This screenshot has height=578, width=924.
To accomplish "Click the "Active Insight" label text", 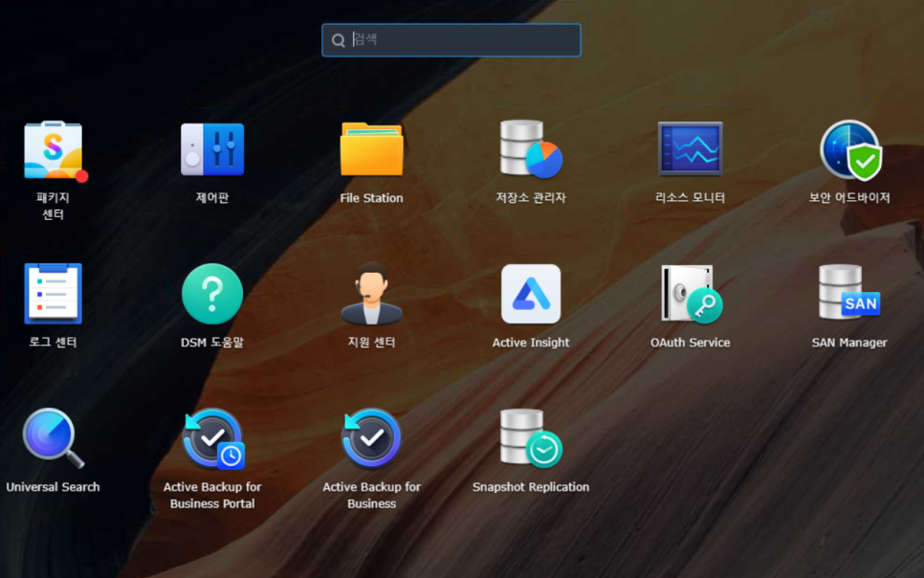I will click(x=531, y=343).
